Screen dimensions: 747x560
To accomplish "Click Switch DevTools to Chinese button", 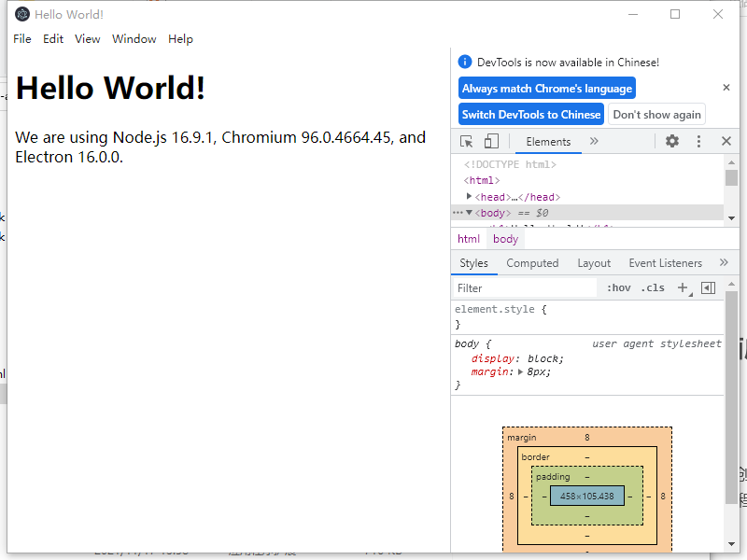I will pyautogui.click(x=530, y=114).
